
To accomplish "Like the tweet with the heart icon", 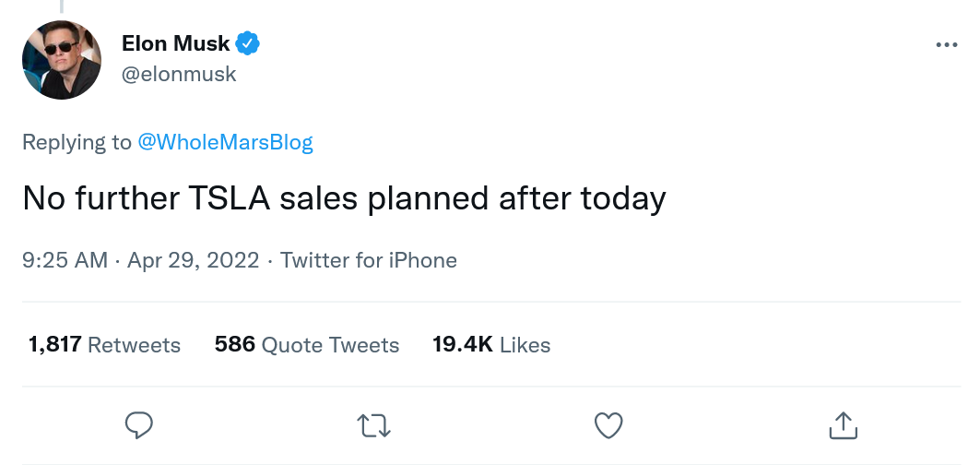I will coord(608,425).
